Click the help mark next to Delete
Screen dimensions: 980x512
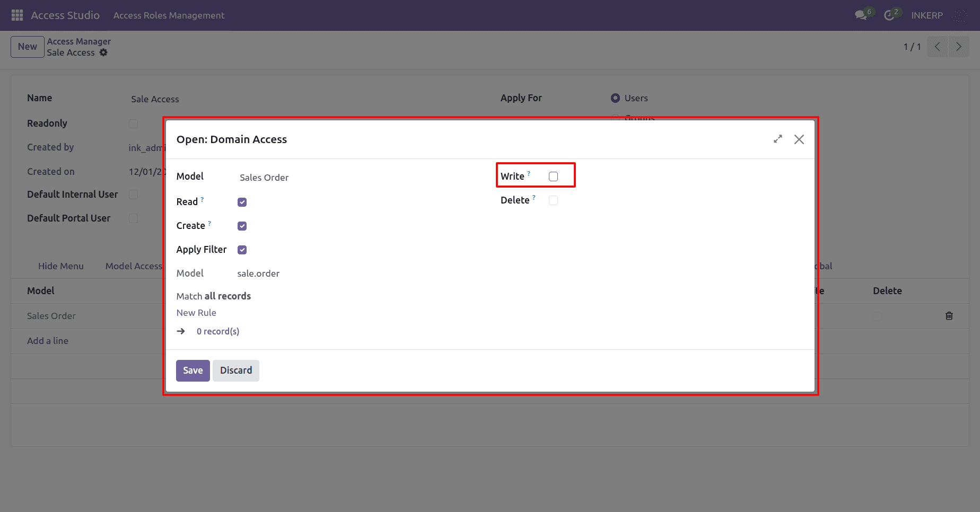pos(534,197)
